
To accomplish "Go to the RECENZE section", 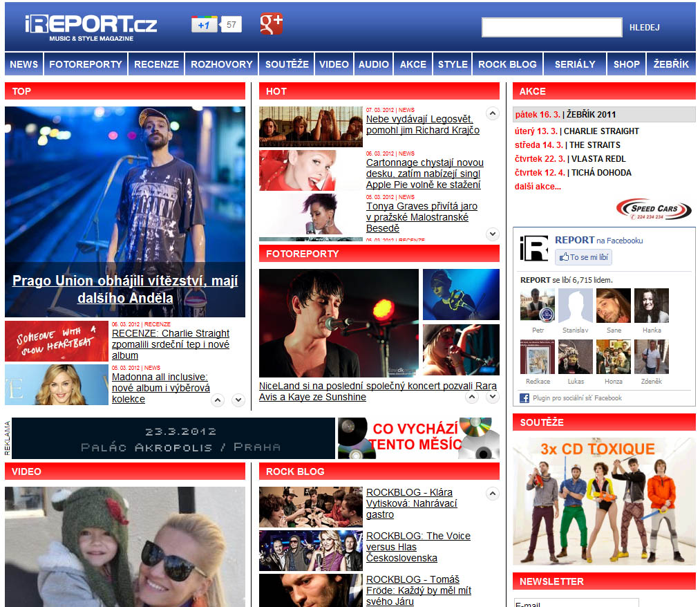I will click(156, 64).
